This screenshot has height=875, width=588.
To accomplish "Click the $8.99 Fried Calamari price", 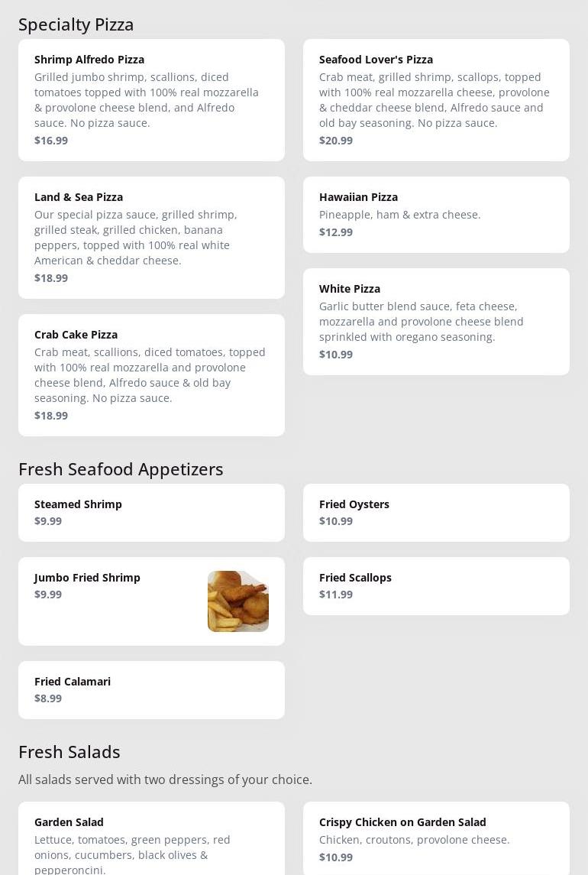I will pos(48,698).
